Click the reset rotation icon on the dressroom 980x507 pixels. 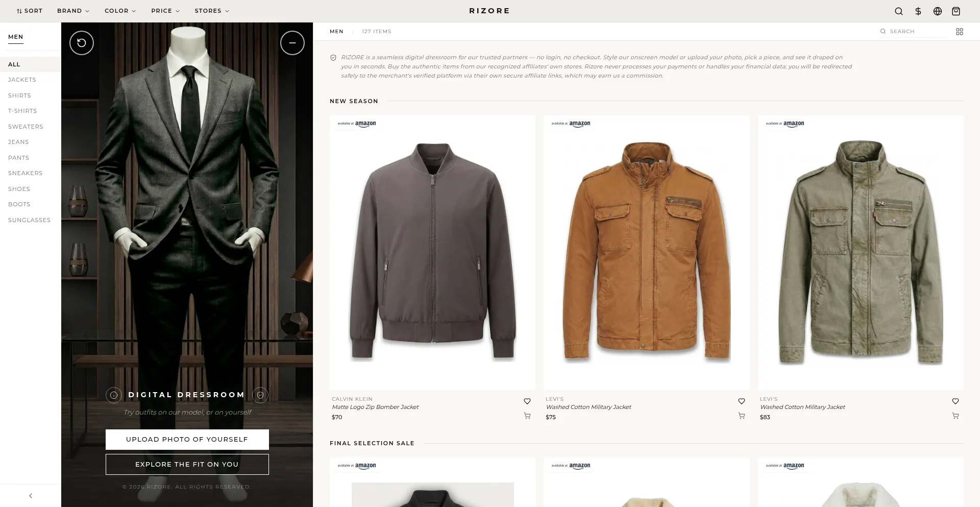tap(82, 43)
